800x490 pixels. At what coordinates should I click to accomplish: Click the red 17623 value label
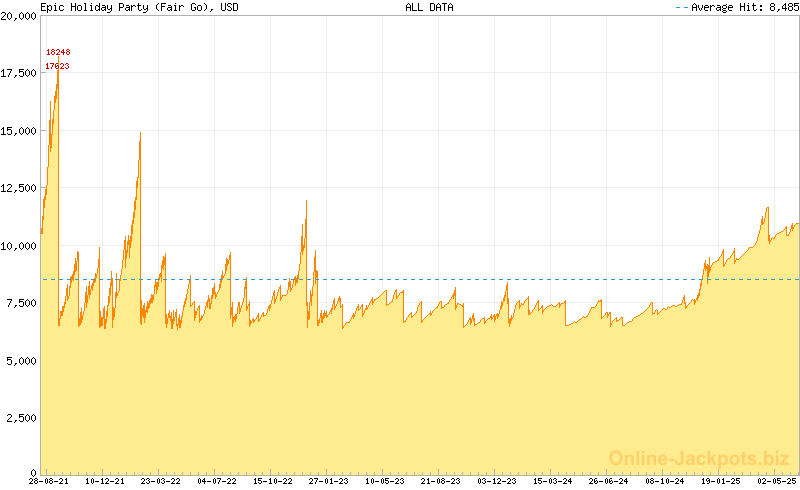tap(58, 66)
